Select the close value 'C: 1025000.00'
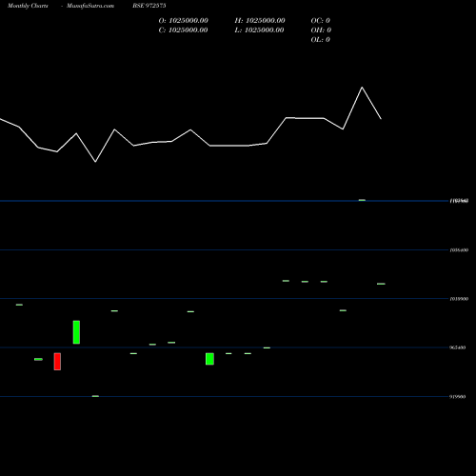This screenshot has height=476, width=476. (183, 30)
